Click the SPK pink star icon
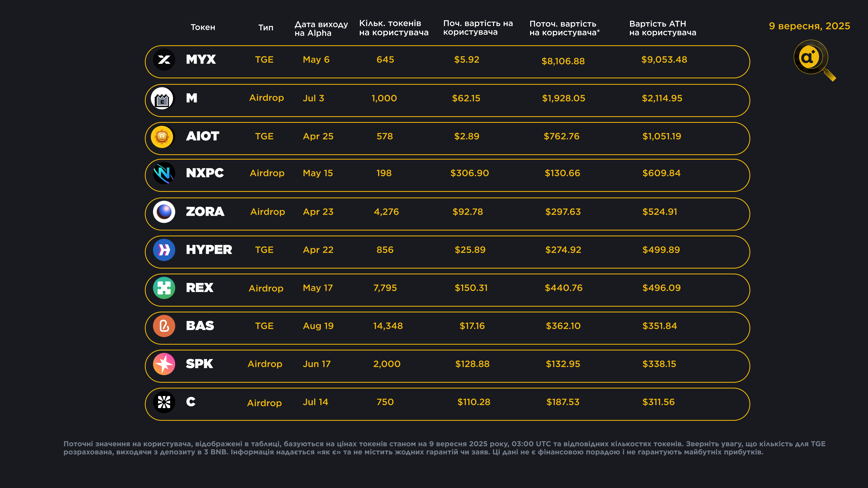Viewport: 868px width, 488px height. [164, 364]
